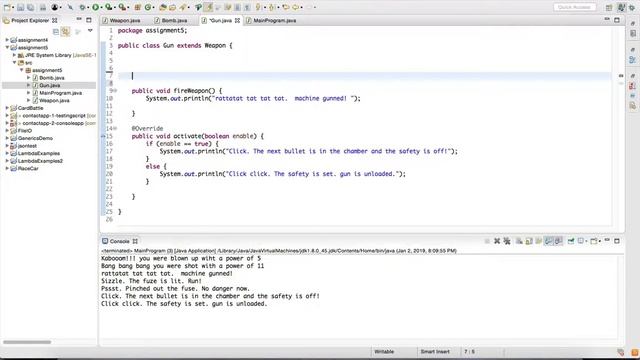This screenshot has width=640, height=360.
Task: Select the jsontest project
Action: [x=27, y=146]
